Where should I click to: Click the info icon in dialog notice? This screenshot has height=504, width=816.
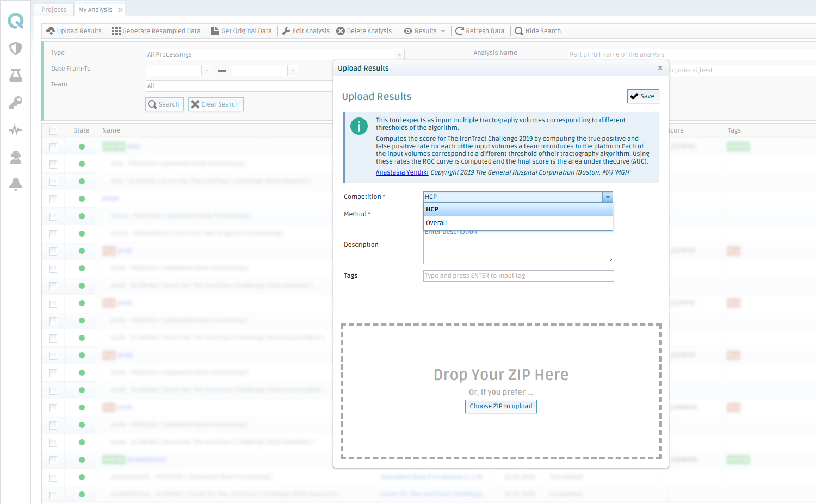click(359, 126)
